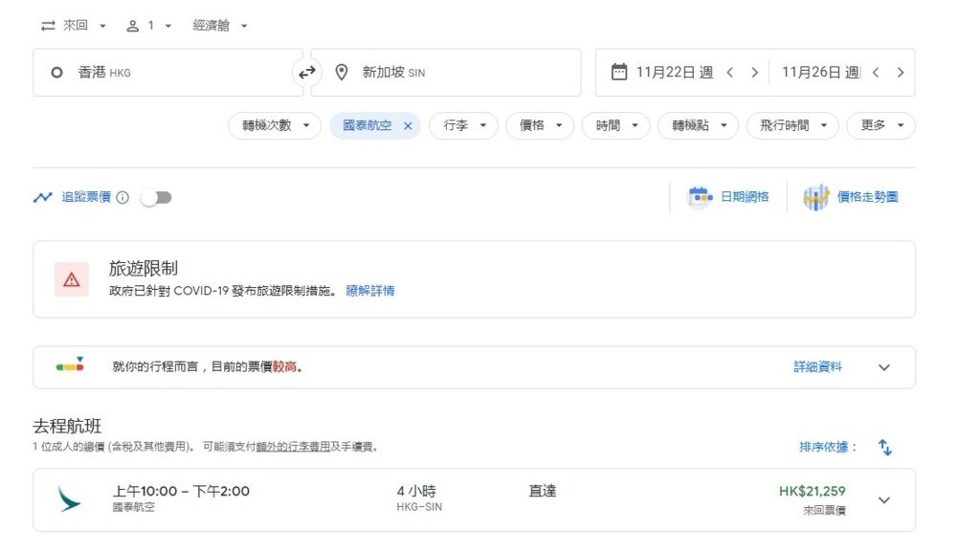Click the 直達 nonstop label
Screen dimensions: 980x551
(x=543, y=492)
